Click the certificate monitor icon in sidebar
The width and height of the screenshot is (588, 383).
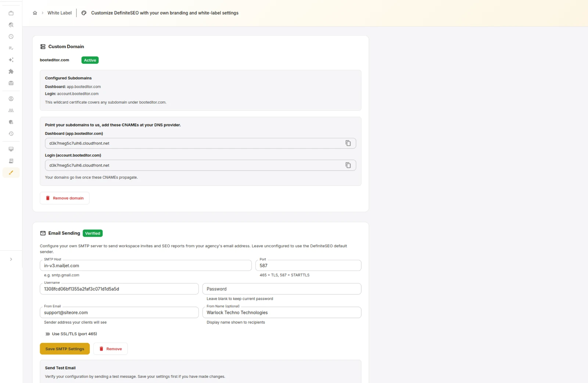click(x=11, y=149)
